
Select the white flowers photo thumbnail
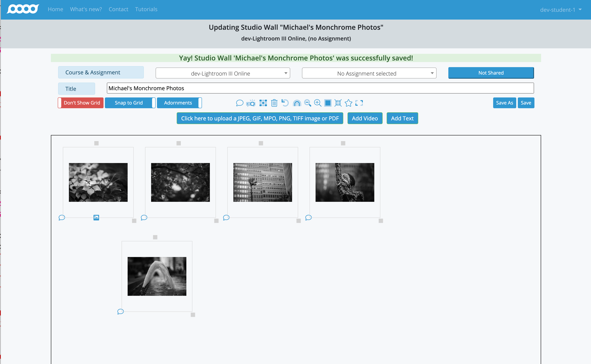tap(98, 182)
